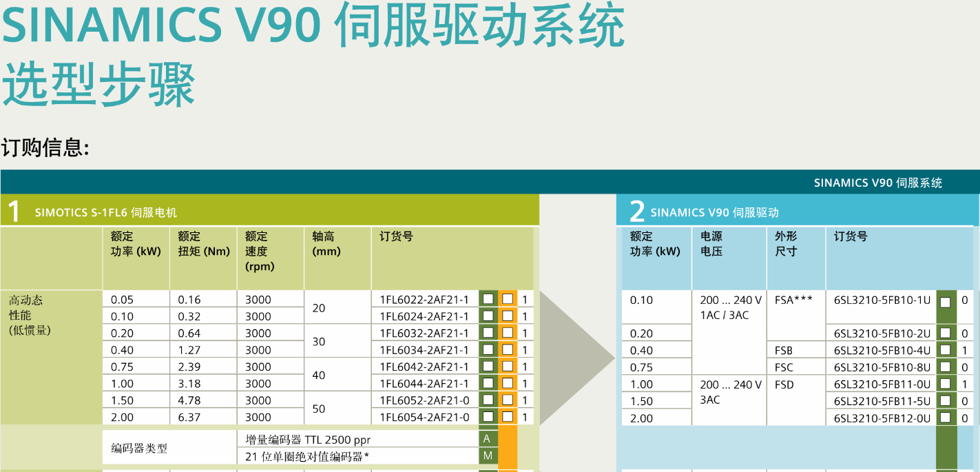Click order number 1FL6044-2AF21-1

coord(424,384)
